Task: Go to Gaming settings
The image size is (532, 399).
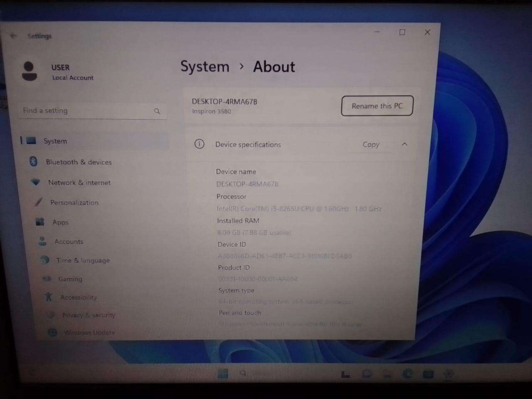Action: pyautogui.click(x=70, y=279)
